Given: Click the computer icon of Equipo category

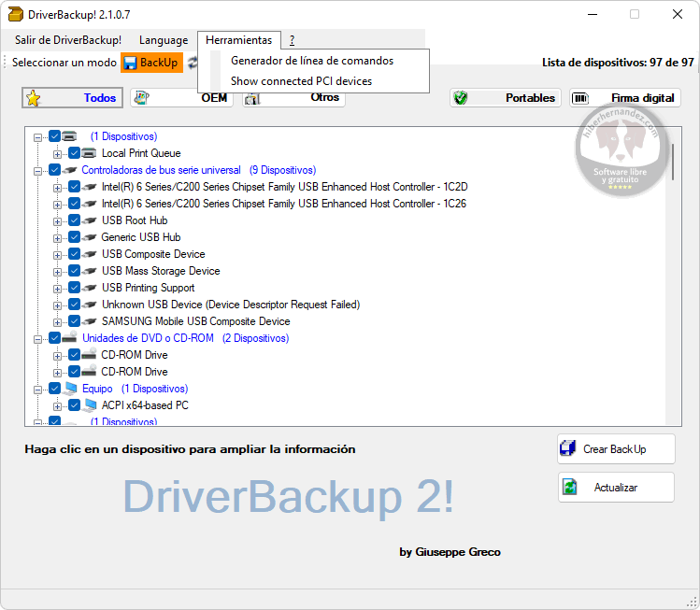Looking at the screenshot, I should tap(70, 389).
